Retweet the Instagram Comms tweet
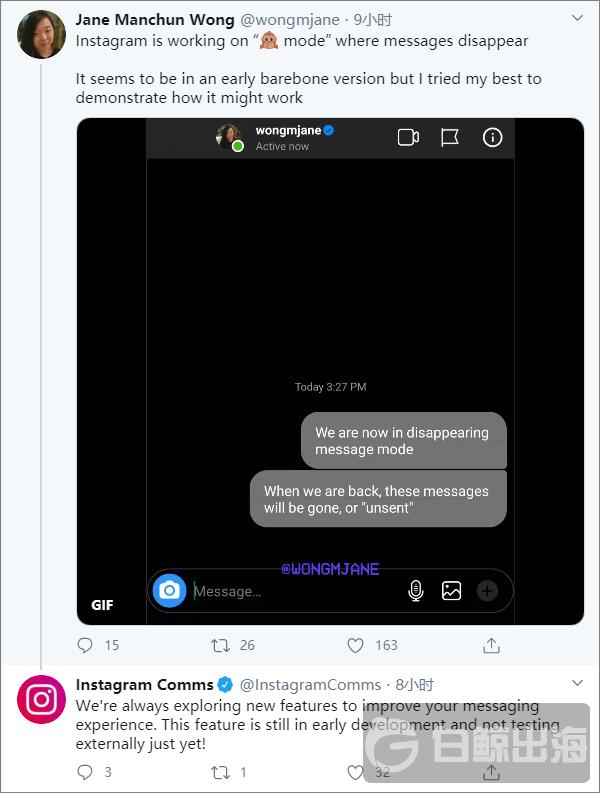600x793 pixels. coord(220,772)
